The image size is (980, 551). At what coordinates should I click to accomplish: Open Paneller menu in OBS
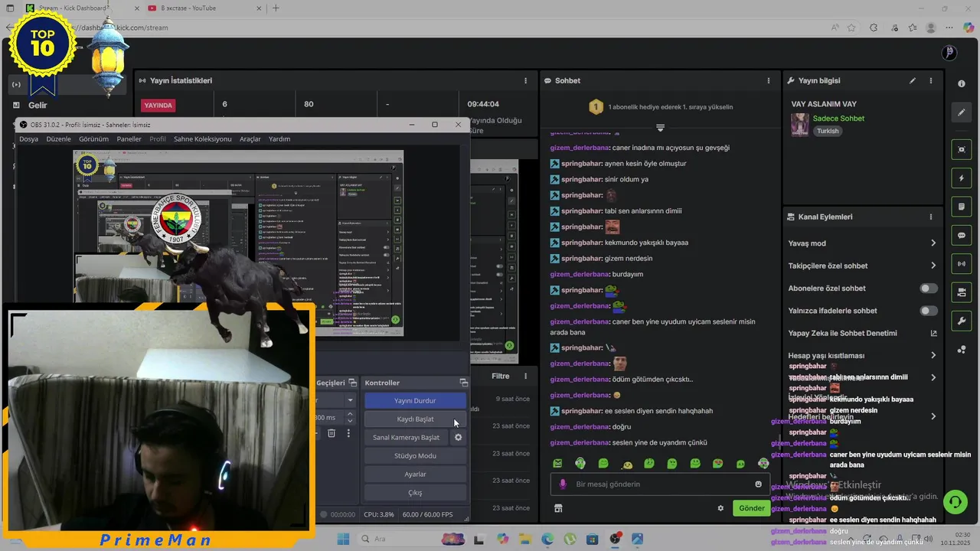point(129,139)
